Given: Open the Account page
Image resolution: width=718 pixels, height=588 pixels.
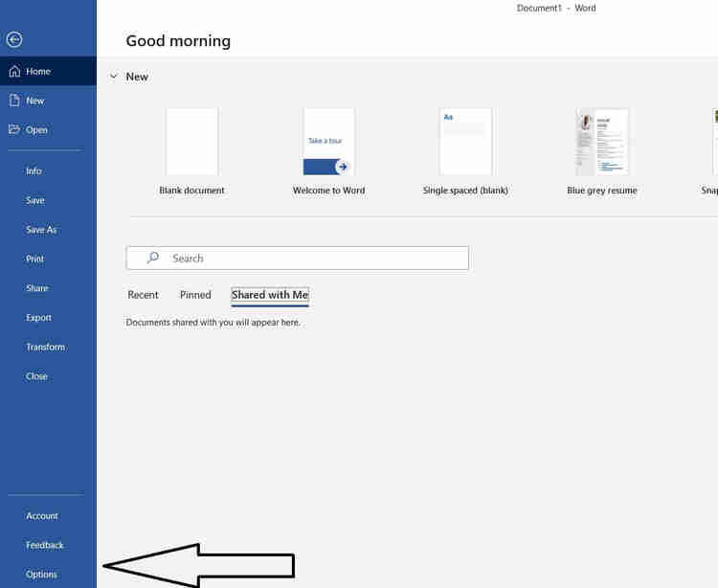Looking at the screenshot, I should (42, 516).
